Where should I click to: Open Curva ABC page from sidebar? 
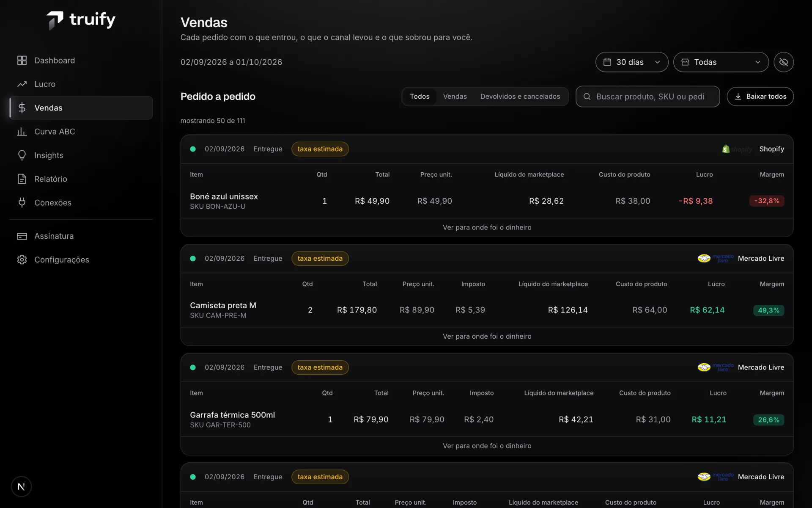coord(81,132)
